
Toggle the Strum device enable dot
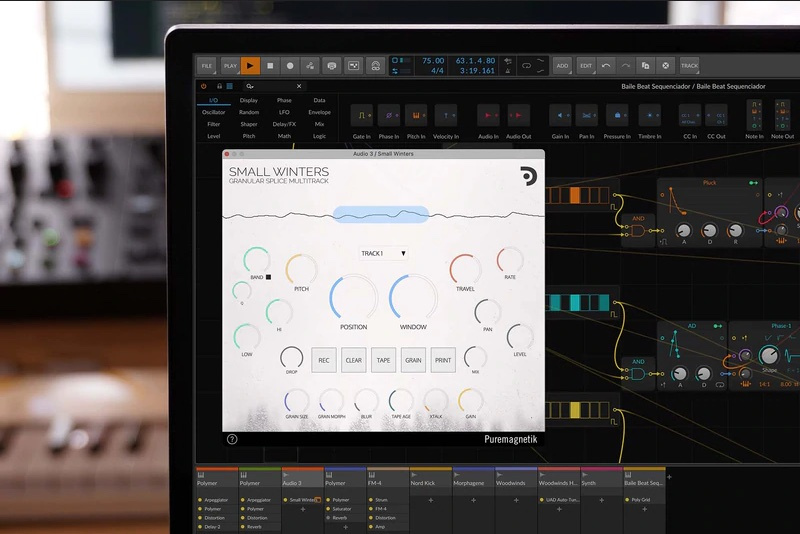click(371, 500)
